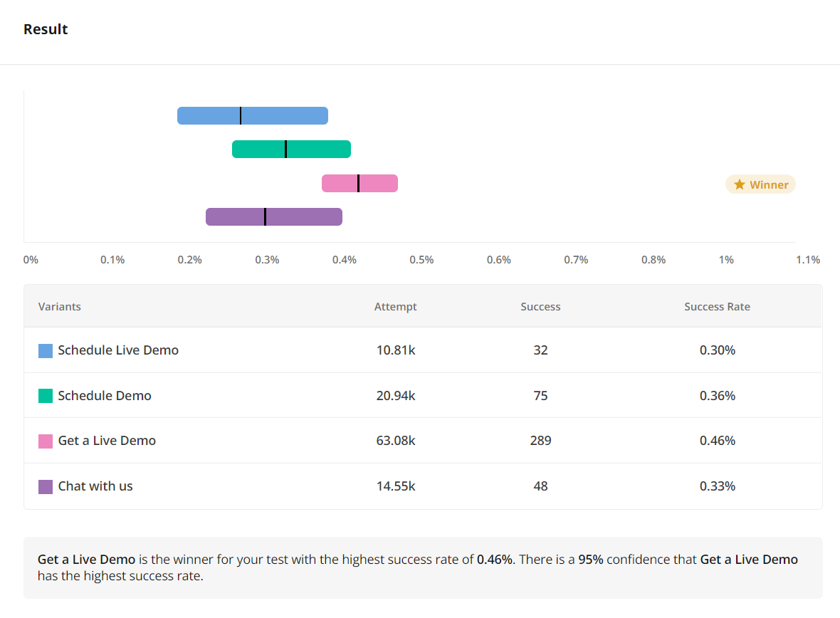Click the pink winner's confidence interval bar
This screenshot has width=840, height=618.
tap(360, 183)
